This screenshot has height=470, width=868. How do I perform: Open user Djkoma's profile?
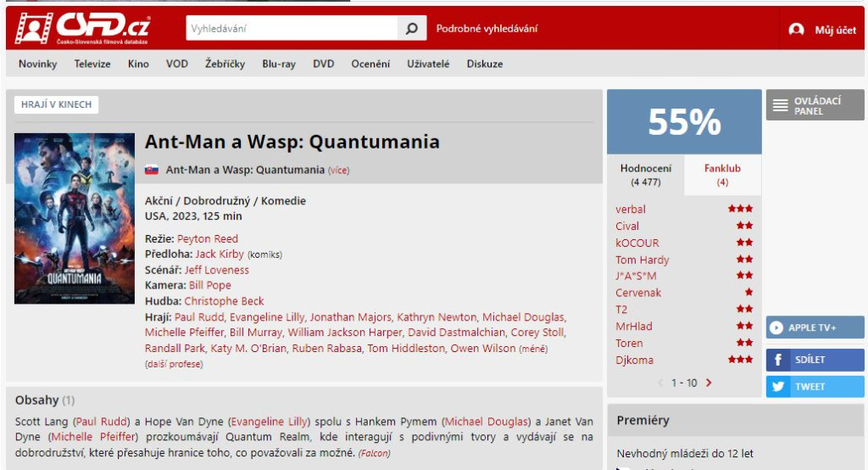[x=634, y=360]
